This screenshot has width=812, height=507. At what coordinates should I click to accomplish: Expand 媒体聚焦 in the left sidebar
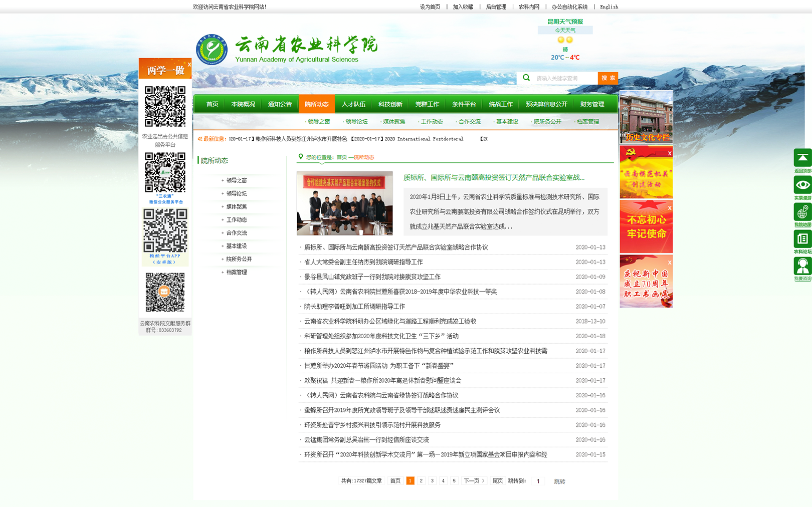[236, 206]
